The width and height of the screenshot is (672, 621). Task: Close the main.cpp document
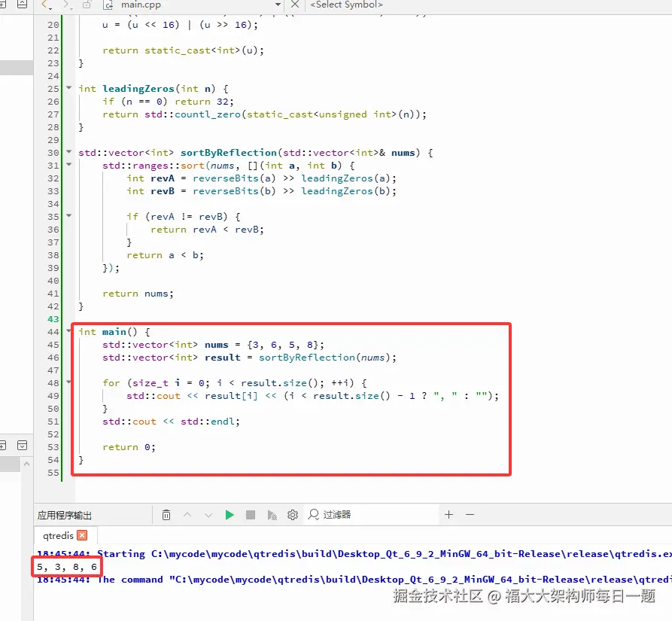pyautogui.click(x=295, y=5)
